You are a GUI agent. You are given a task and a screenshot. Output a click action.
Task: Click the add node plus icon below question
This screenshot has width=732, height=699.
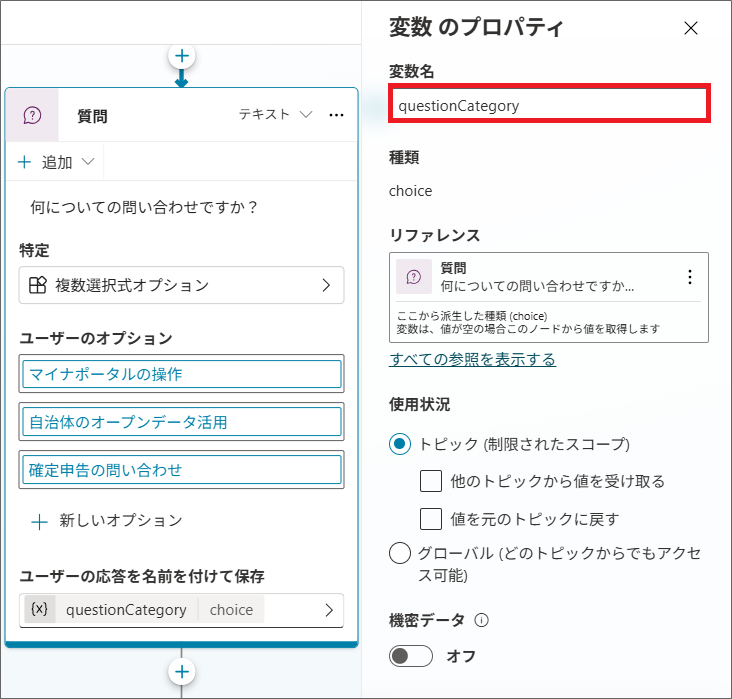click(181, 671)
